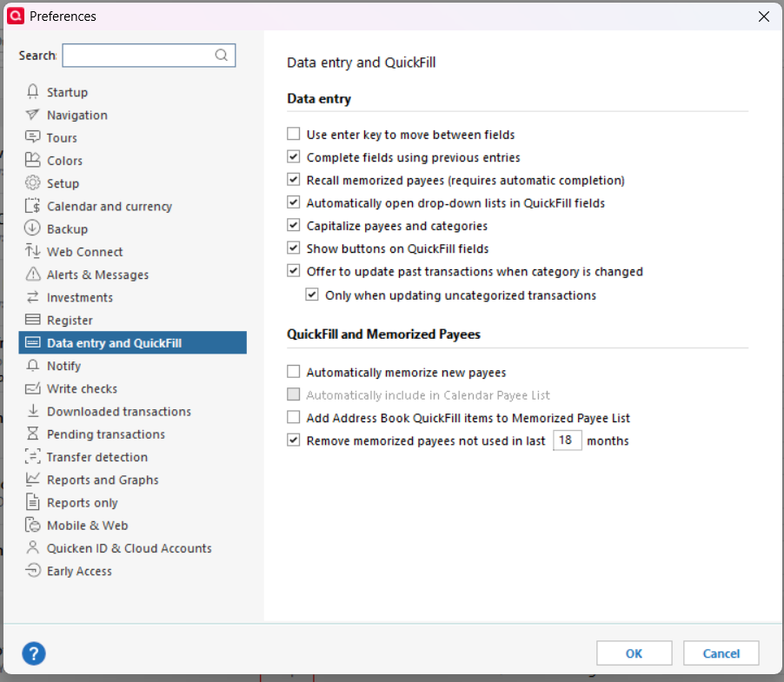The width and height of the screenshot is (784, 682).
Task: Confirm changes with OK button
Action: [634, 653]
